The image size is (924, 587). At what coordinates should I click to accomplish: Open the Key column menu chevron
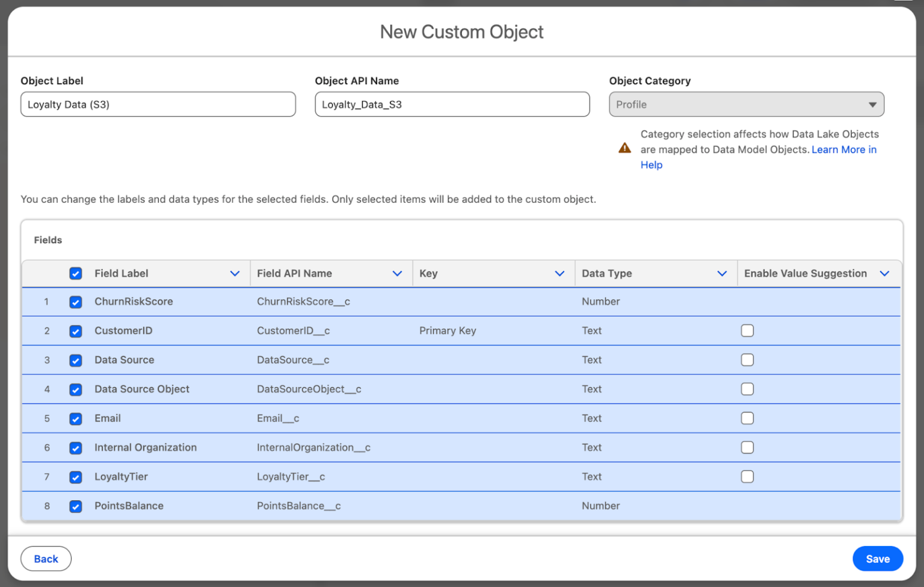559,273
